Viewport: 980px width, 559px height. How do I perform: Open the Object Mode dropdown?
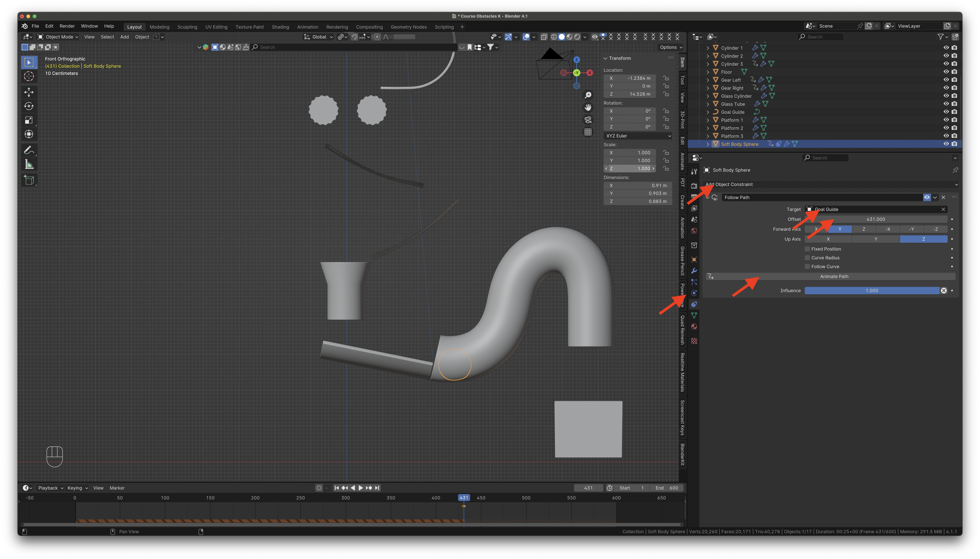pos(58,37)
